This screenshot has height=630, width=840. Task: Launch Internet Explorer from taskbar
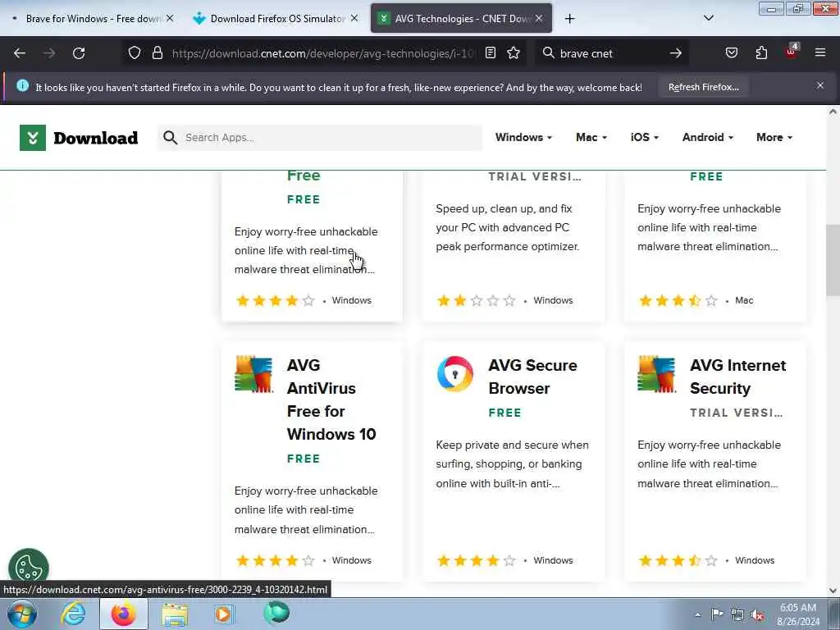point(73,614)
